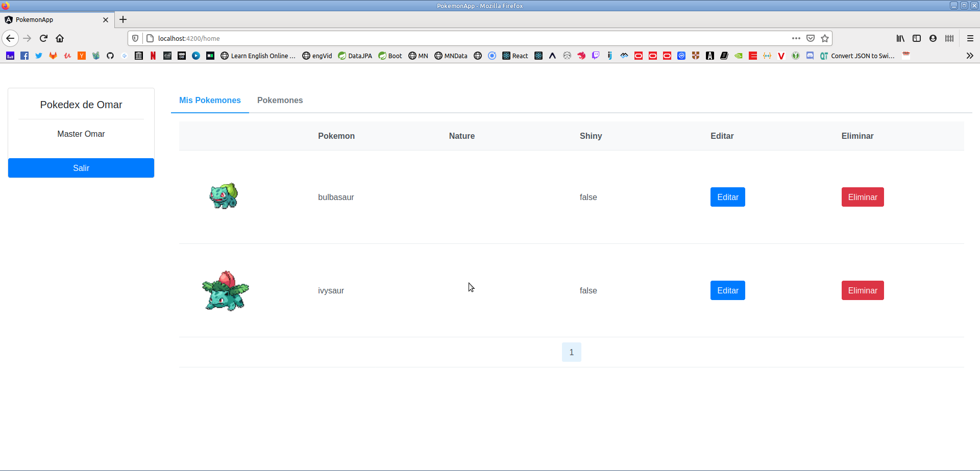Open the Hacker News Y bookmark
Image resolution: width=980 pixels, height=471 pixels.
coord(82,56)
